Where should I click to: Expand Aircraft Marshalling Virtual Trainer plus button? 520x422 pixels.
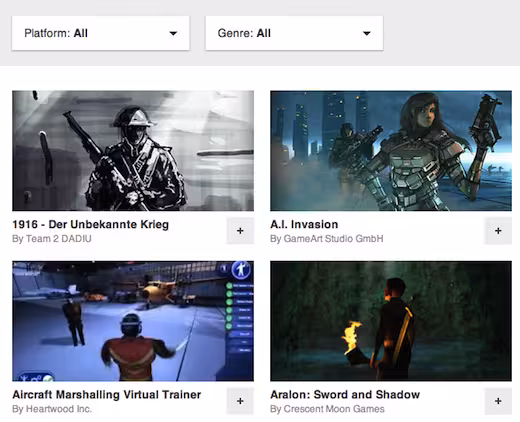click(x=240, y=401)
